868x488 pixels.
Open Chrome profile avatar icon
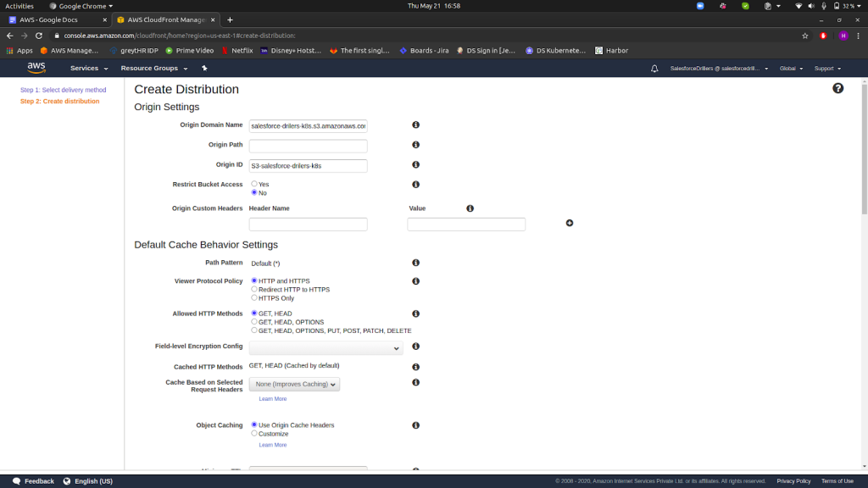pos(843,36)
